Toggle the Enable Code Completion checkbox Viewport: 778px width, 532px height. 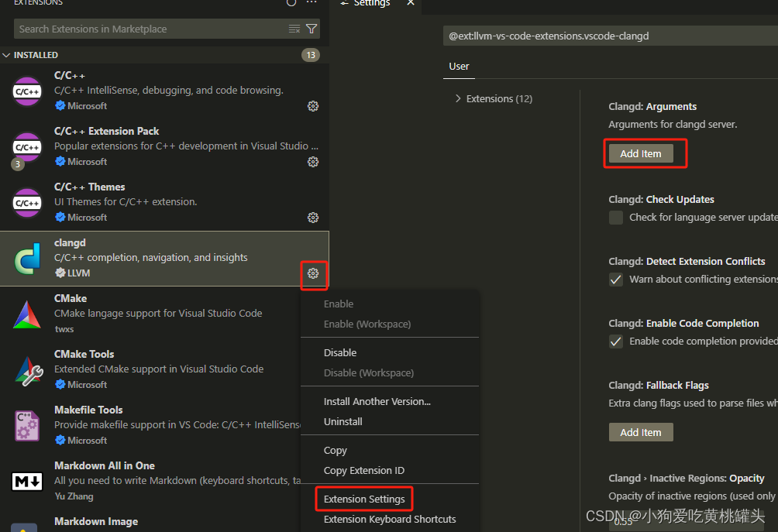point(615,341)
